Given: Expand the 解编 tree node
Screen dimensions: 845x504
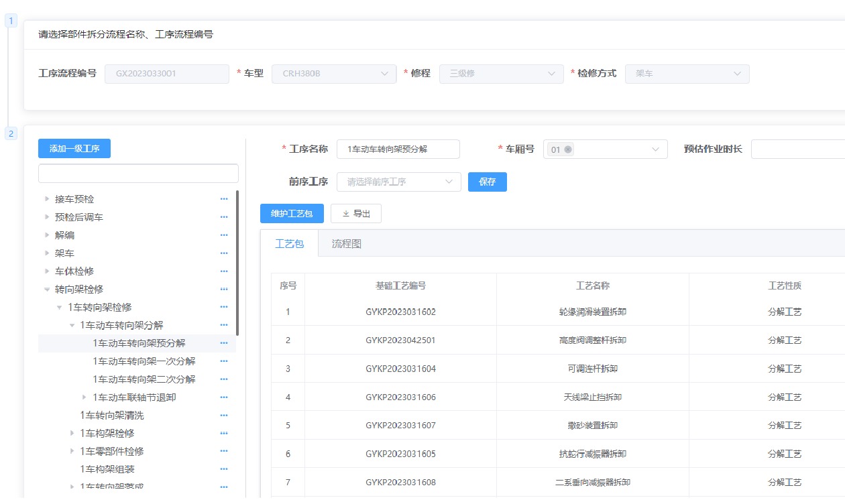Looking at the screenshot, I should coord(47,235).
